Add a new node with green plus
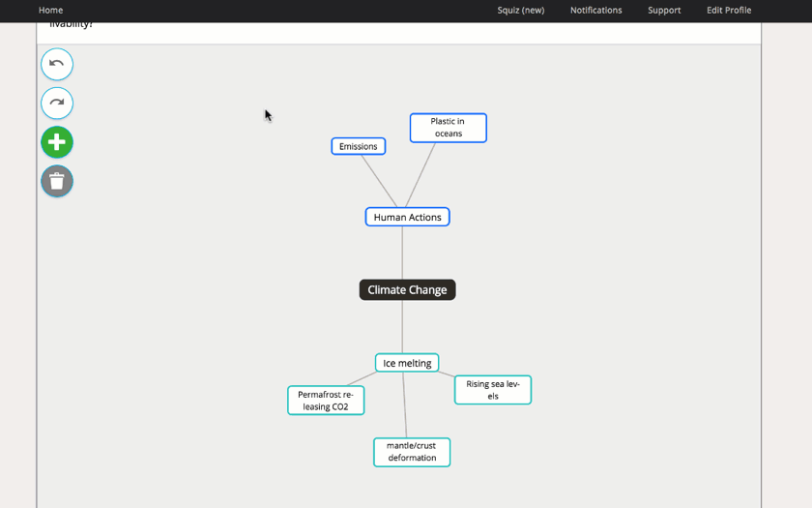This screenshot has height=508, width=812. [57, 142]
